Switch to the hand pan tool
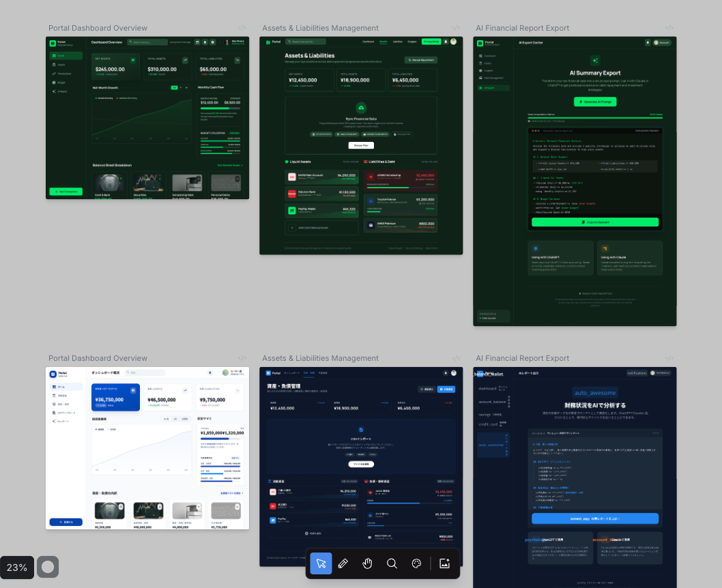Image resolution: width=722 pixels, height=588 pixels. [368, 563]
